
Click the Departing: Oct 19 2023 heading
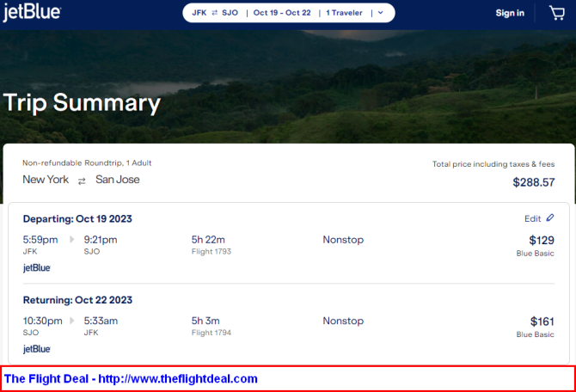pyautogui.click(x=77, y=218)
